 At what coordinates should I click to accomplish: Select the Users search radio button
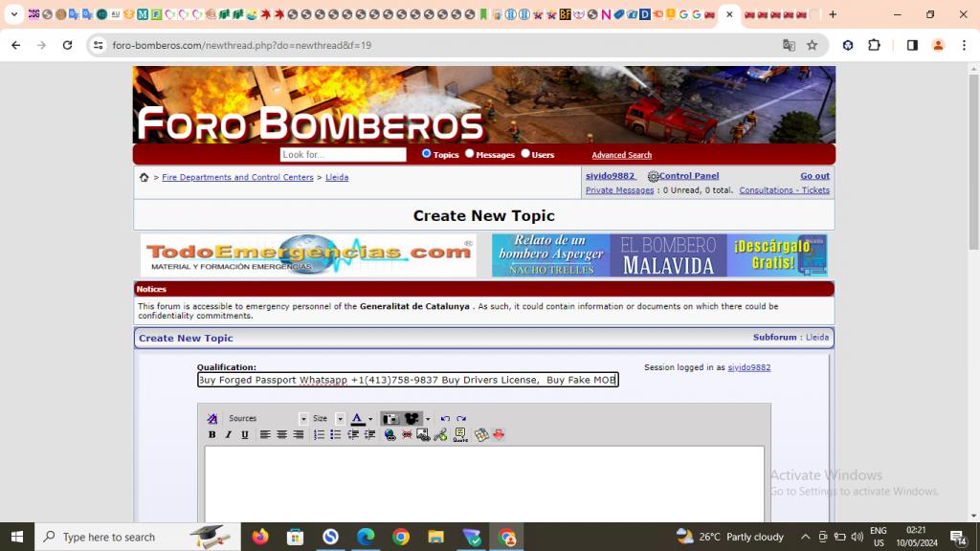(x=525, y=154)
